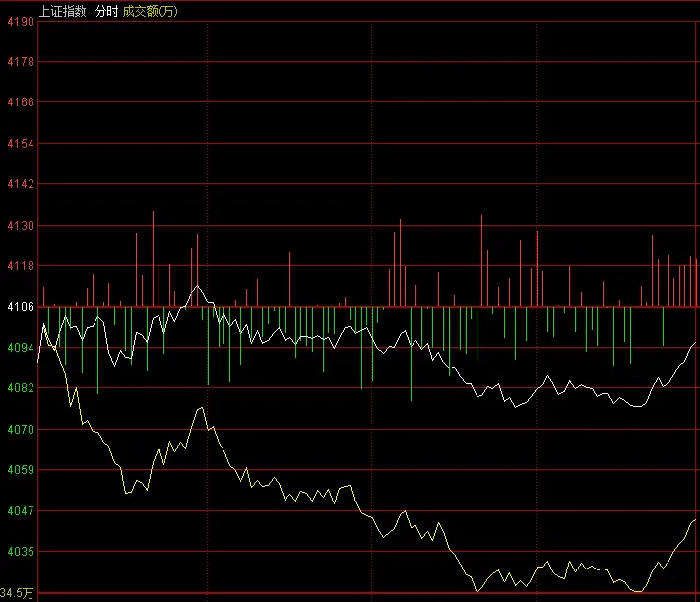This screenshot has width=700, height=602.
Task: Click the 4190 top axis label
Action: pyautogui.click(x=21, y=22)
